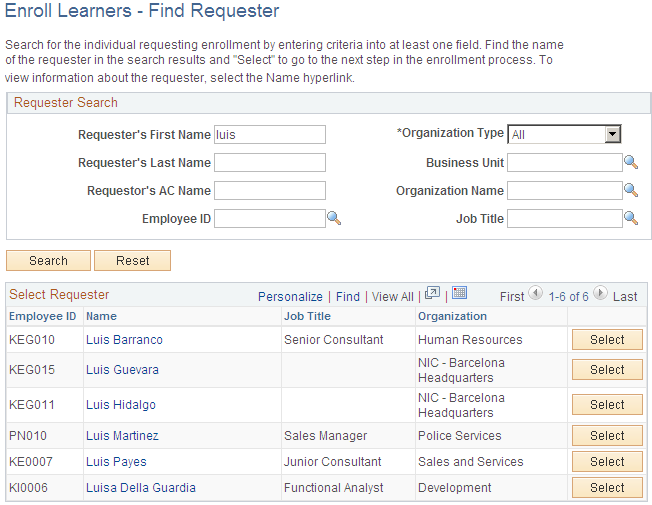Click the Police Services organization cell
The height and width of the screenshot is (505, 652).
pyautogui.click(x=459, y=436)
